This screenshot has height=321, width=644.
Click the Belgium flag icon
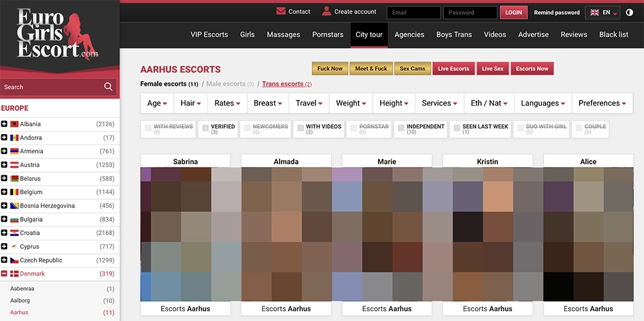pos(14,192)
